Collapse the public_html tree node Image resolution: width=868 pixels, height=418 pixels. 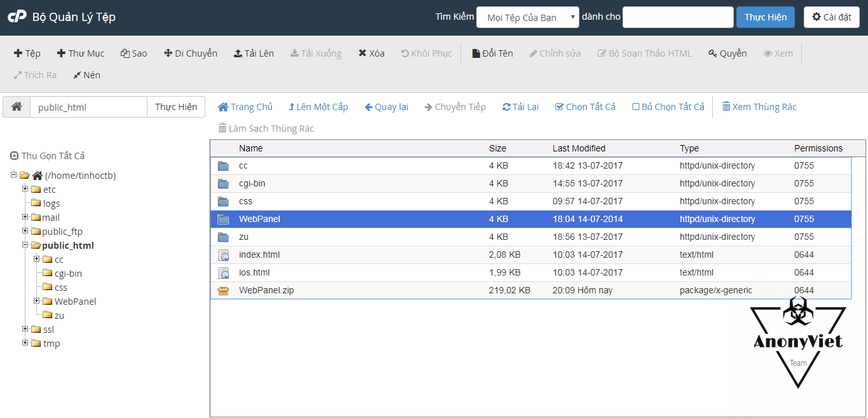pyautogui.click(x=24, y=245)
